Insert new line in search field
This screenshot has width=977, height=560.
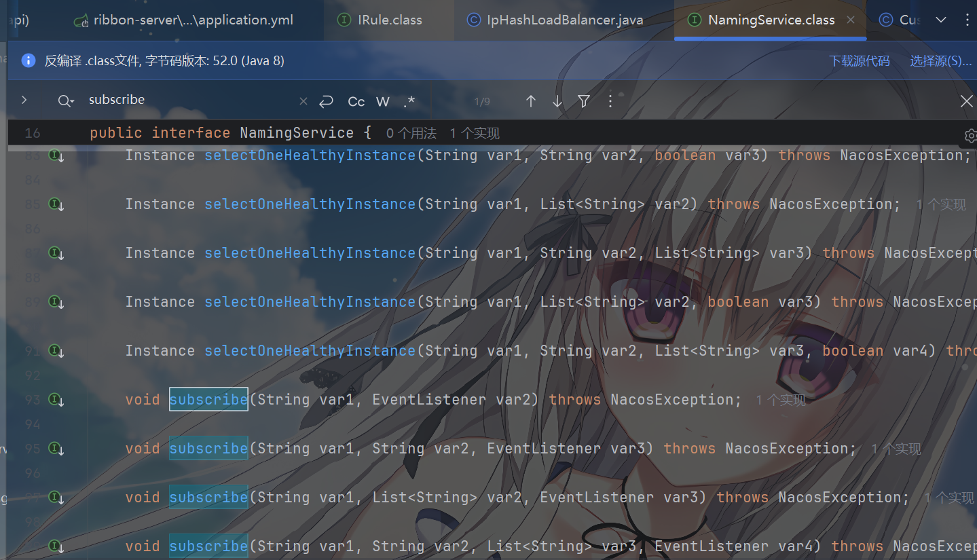(327, 101)
